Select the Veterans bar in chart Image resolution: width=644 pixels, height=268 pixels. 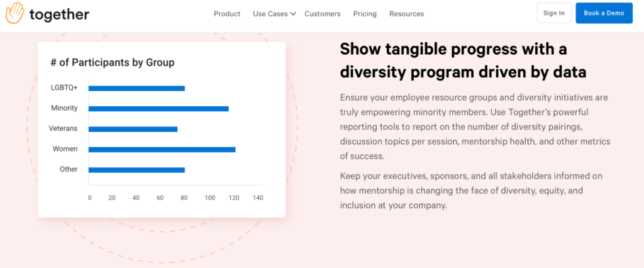(x=133, y=129)
